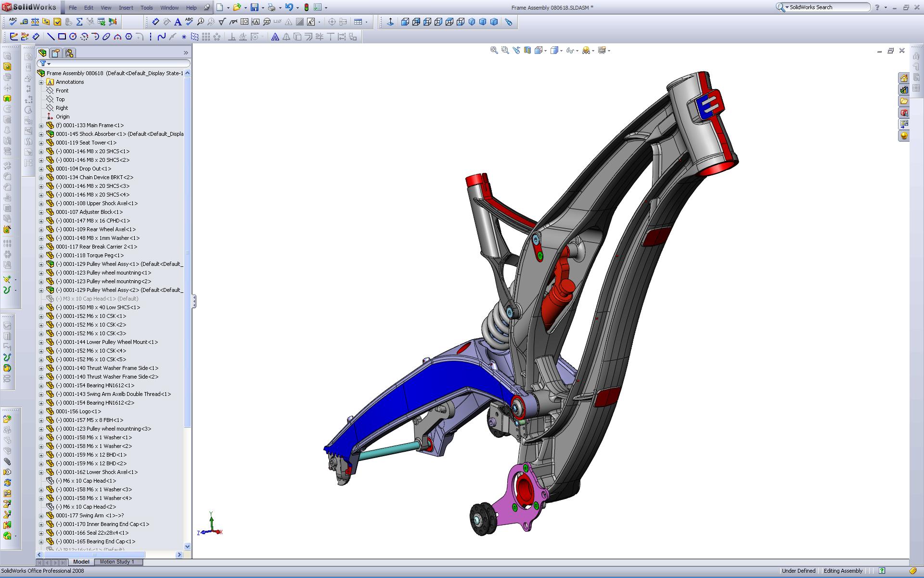Screen dimensions: 924x578
Task: Click the Zoom to Fit icon
Action: coord(494,50)
